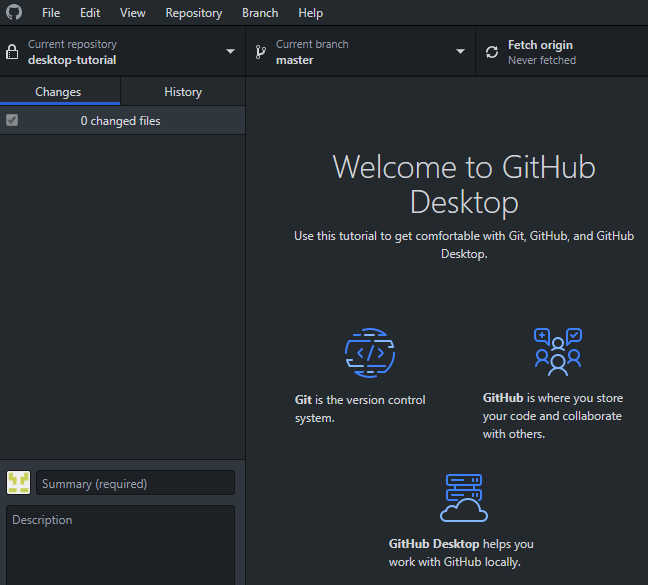Expand the Current branch dropdown arrow

pyautogui.click(x=460, y=51)
